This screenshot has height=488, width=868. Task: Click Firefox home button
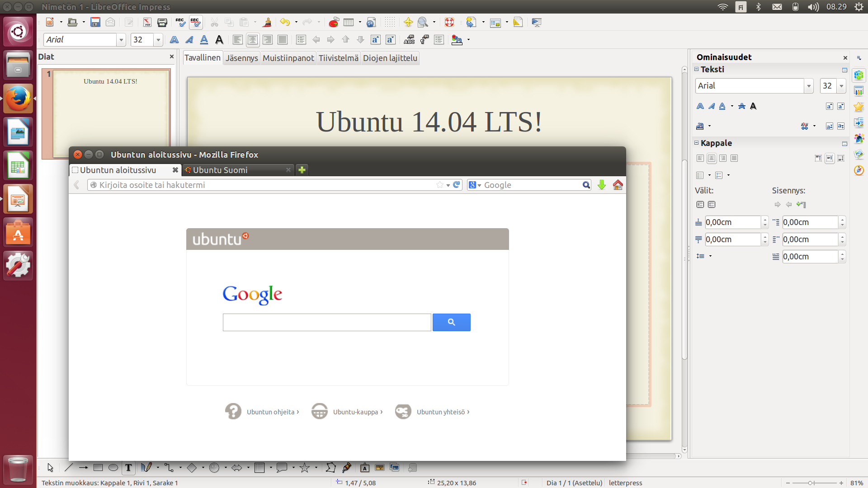[x=618, y=185]
